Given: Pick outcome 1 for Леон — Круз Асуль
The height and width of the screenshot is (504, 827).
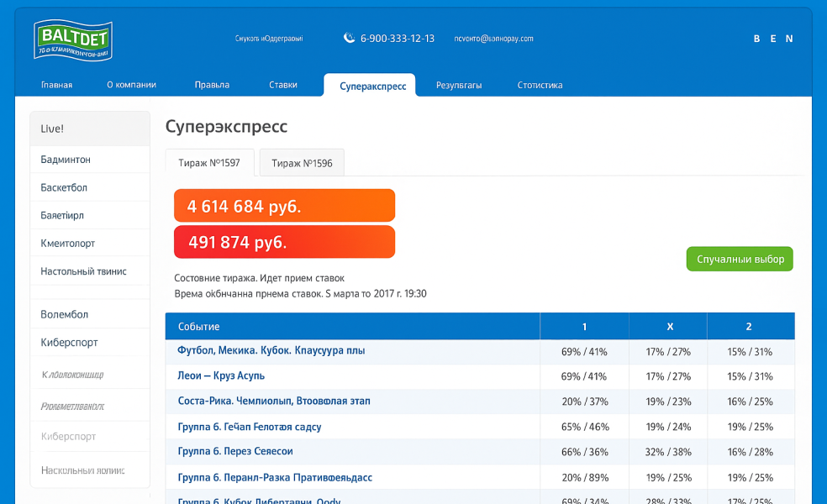Looking at the screenshot, I should (x=583, y=376).
